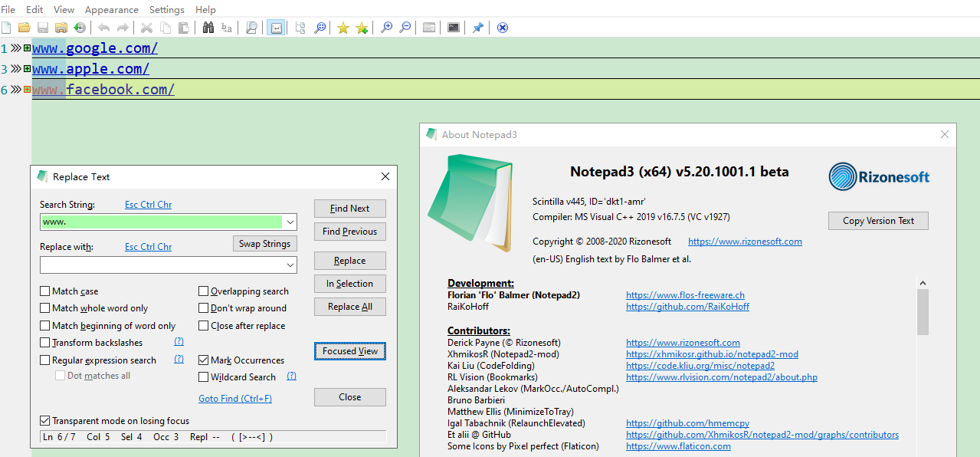
Task: Click the yellow star Favorites icon
Action: click(343, 28)
